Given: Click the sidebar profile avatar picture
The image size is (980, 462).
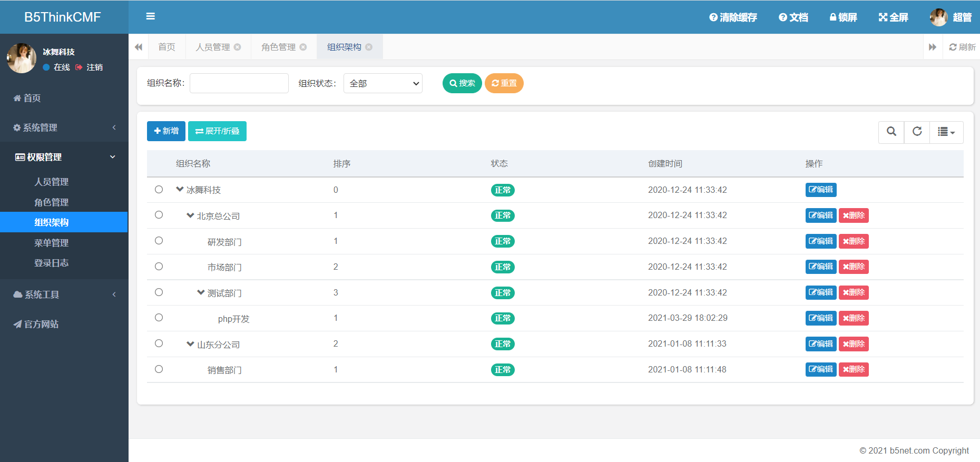Looking at the screenshot, I should (22, 58).
